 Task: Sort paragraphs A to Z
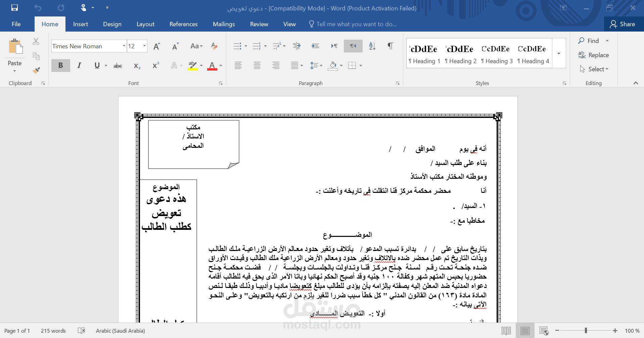click(372, 46)
